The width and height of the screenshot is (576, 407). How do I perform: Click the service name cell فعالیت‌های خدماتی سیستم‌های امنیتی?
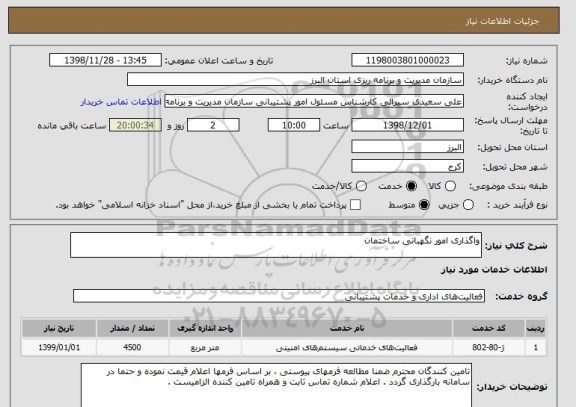[x=347, y=347]
